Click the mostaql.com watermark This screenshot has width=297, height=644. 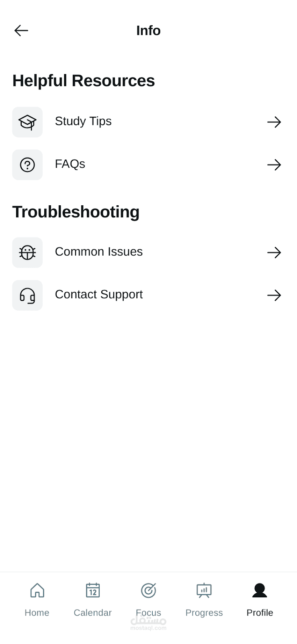pos(148,625)
